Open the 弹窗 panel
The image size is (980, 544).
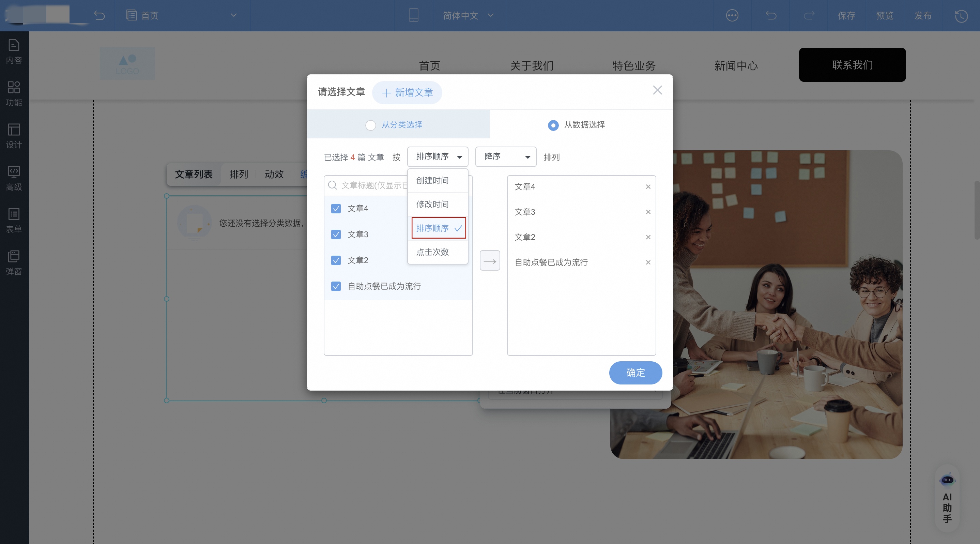(14, 262)
